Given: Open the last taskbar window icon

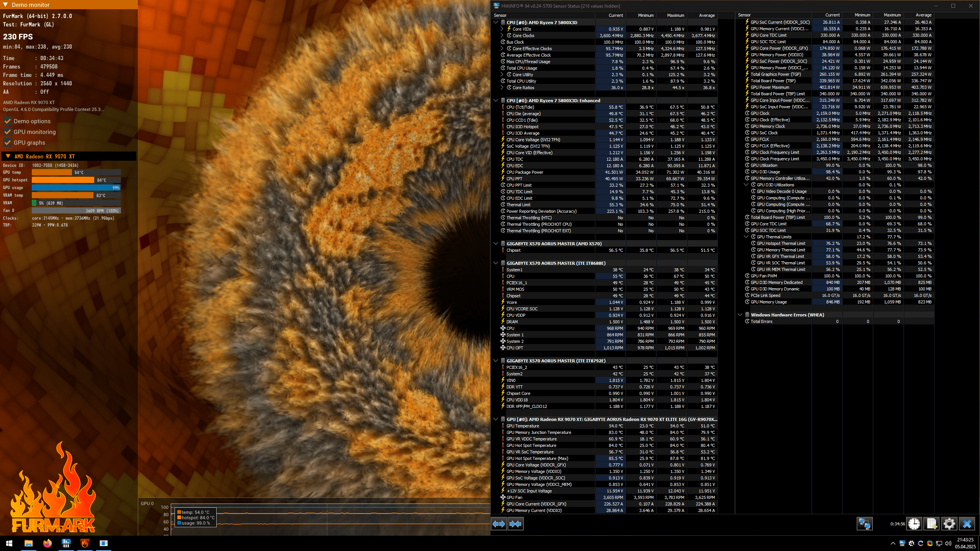Looking at the screenshot, I should pos(103,543).
